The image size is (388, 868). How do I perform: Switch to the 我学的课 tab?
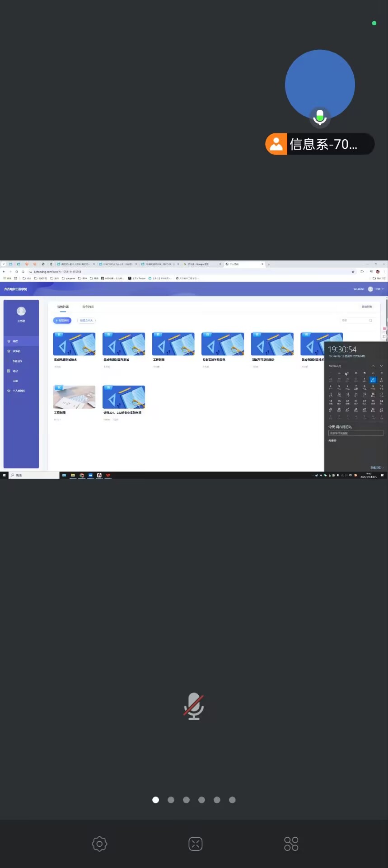coord(88,307)
